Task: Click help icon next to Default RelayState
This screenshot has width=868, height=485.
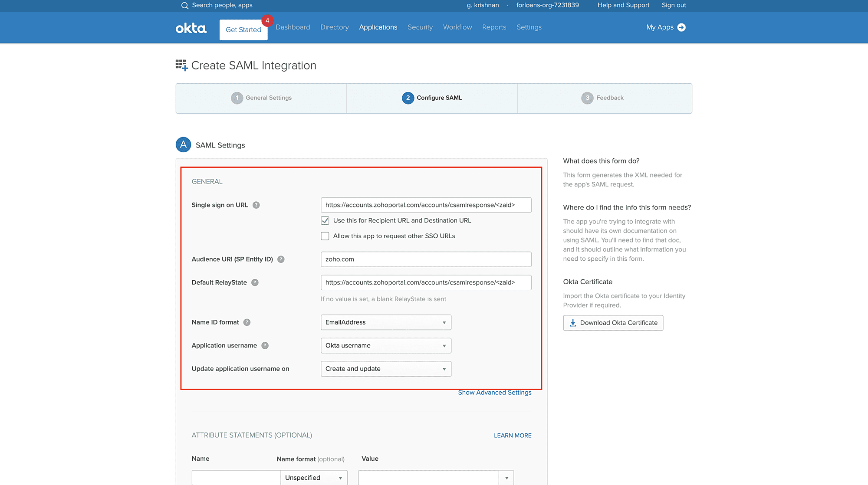Action: pos(255,282)
